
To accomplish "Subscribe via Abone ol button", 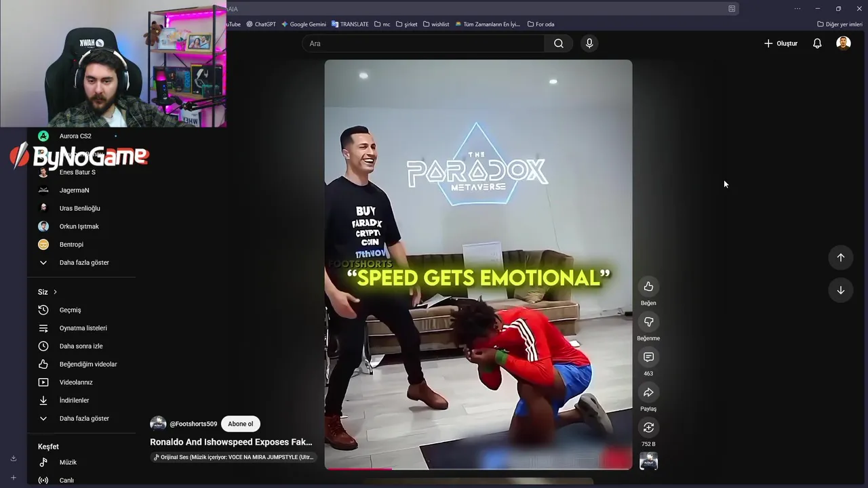I will (x=240, y=424).
